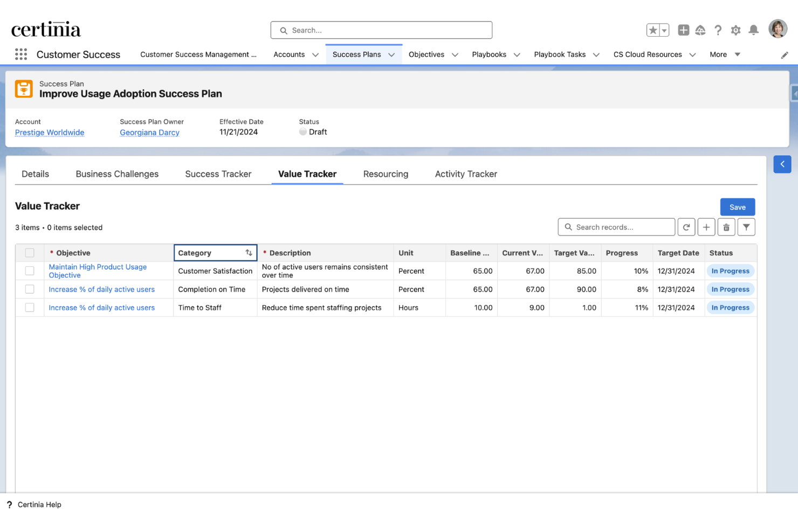This screenshot has width=798, height=532.
Task: Click the Target Date column header
Action: click(678, 253)
